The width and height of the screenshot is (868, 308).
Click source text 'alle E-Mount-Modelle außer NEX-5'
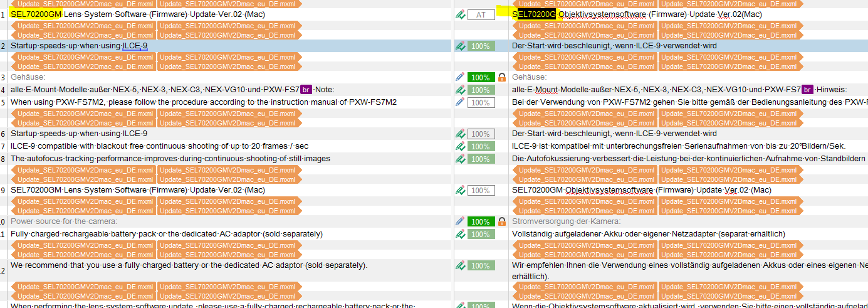73,90
